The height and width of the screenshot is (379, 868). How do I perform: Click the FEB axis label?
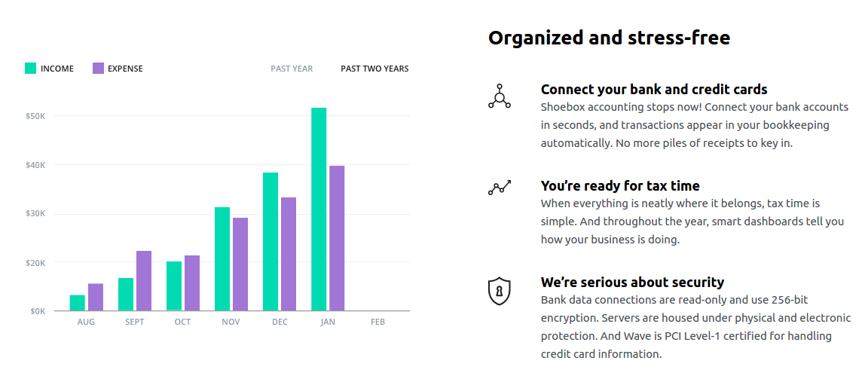377,322
